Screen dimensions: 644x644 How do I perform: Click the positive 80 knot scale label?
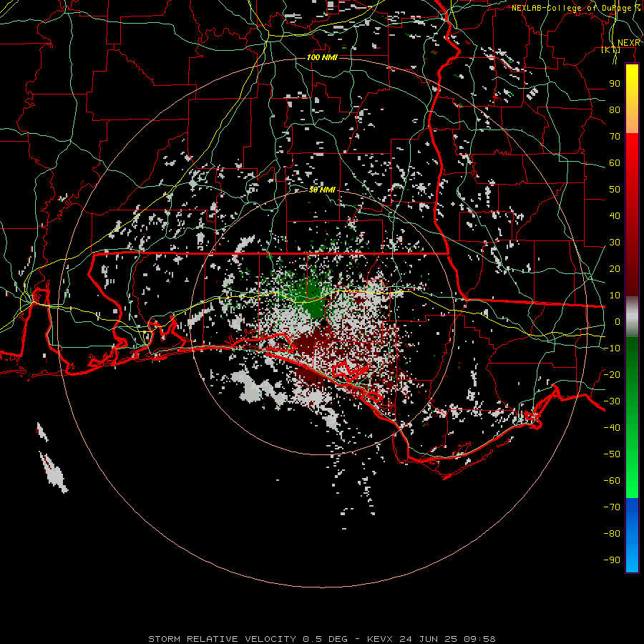[x=615, y=109]
